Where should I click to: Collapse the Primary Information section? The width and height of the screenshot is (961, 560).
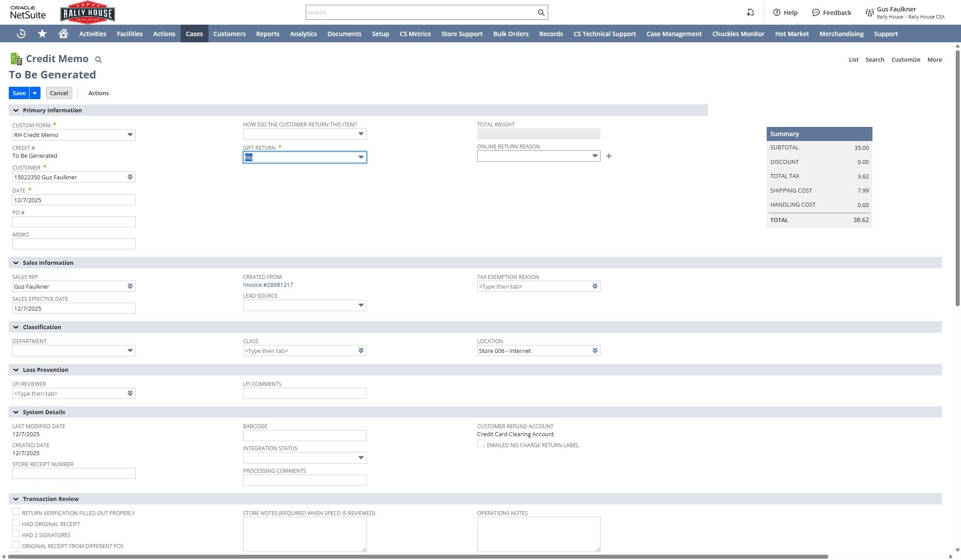pyautogui.click(x=16, y=110)
